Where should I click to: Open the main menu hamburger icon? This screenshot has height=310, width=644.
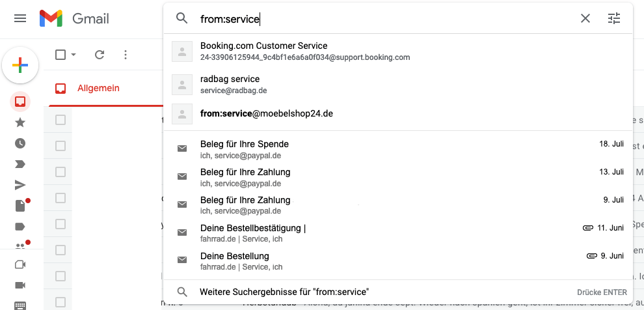click(x=20, y=18)
